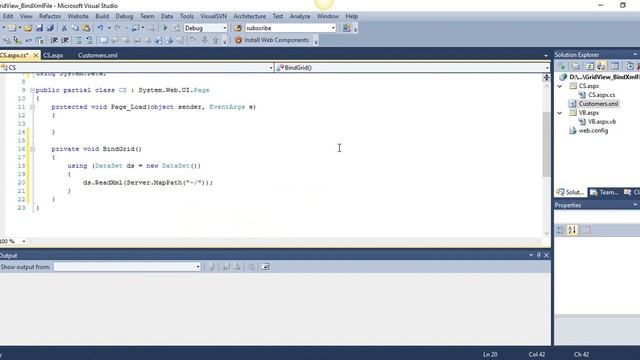Select CS.aspx.cs in Solution Explorer

(601, 95)
